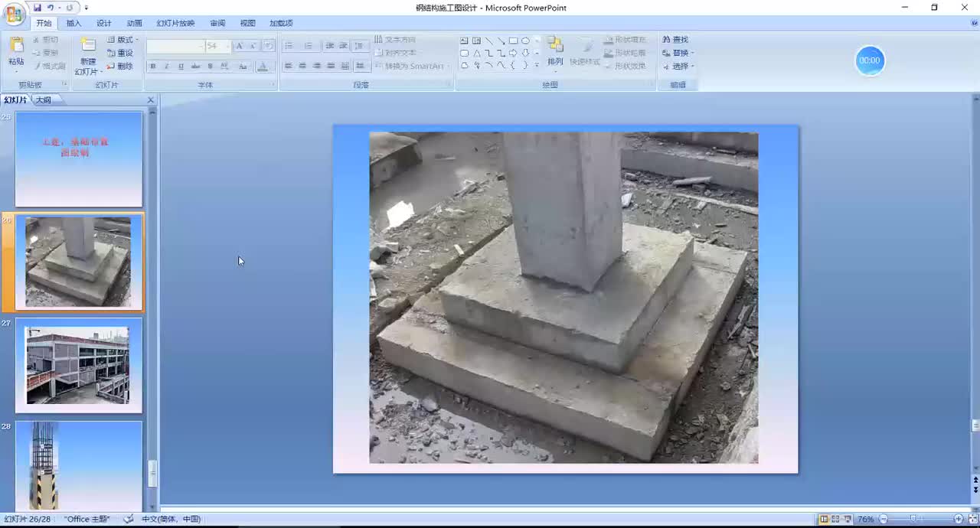Switch to normal view in status bar

click(824, 519)
